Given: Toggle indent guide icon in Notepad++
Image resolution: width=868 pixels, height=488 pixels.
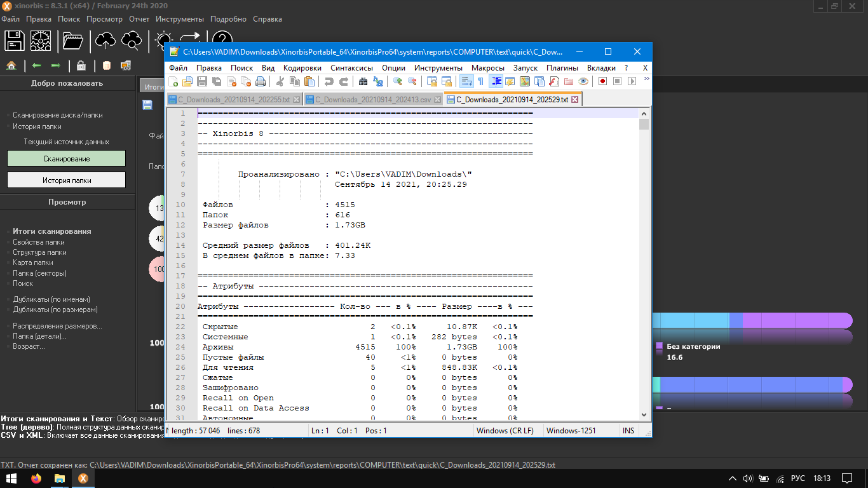Looking at the screenshot, I should click(496, 81).
